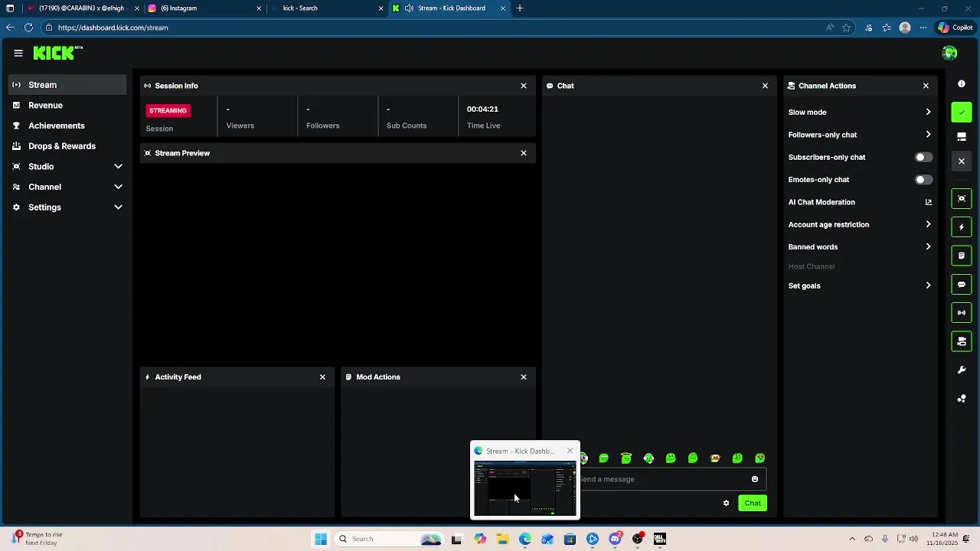The image size is (980, 551).
Task: Close the Session Info panel
Action: [x=524, y=86]
